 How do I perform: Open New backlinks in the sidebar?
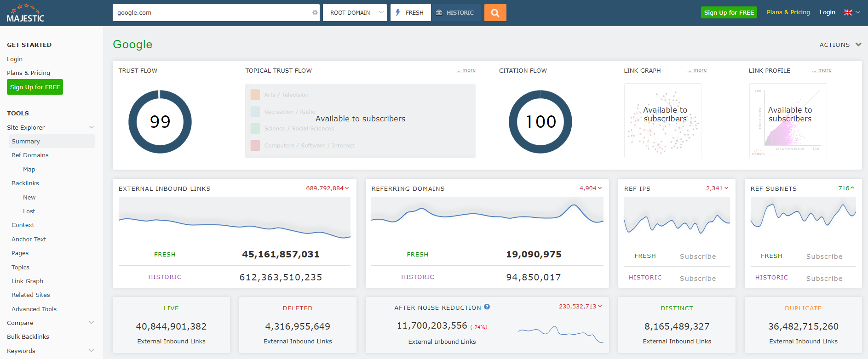click(x=29, y=197)
